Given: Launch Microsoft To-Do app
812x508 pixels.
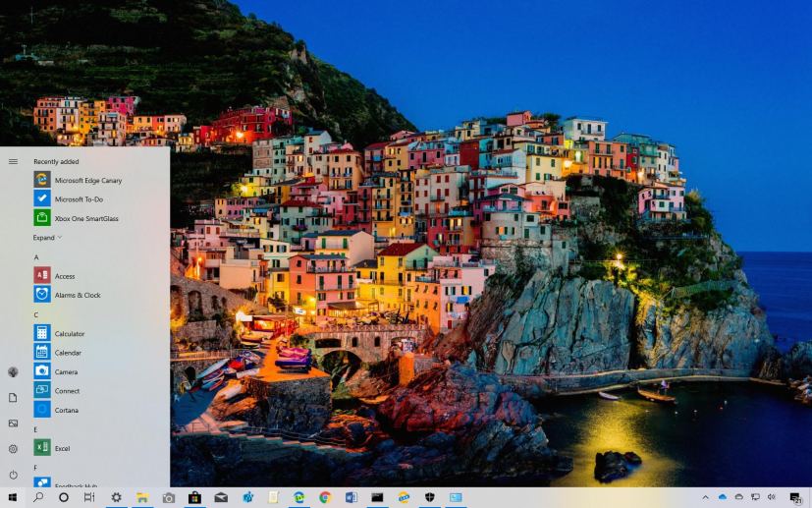Looking at the screenshot, I should pyautogui.click(x=78, y=198).
